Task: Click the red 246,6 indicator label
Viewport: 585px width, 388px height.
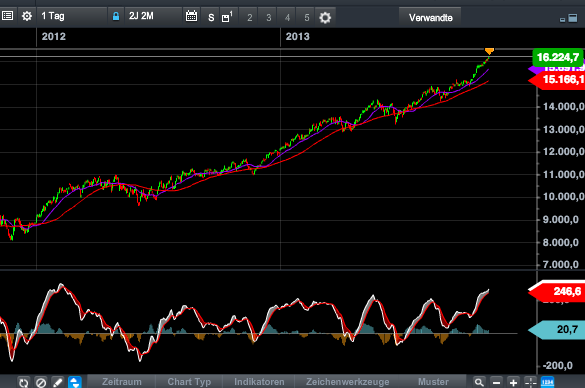Action: coord(557,291)
